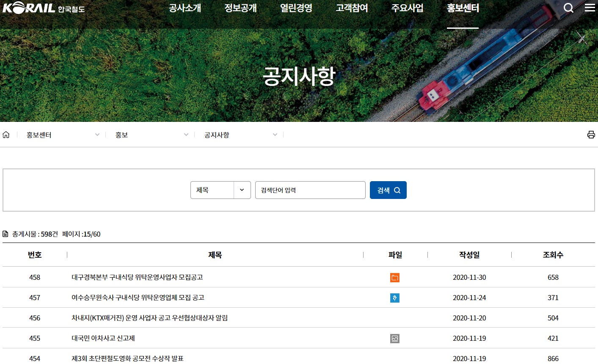Open post 제3회 초단편철도영화 공모전 수상작 발표
This screenshot has height=364, width=598.
point(127,358)
